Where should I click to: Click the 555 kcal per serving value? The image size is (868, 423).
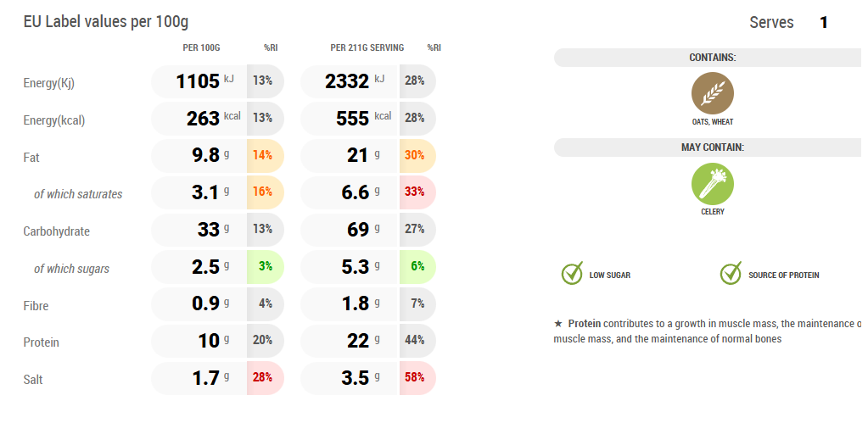353,119
